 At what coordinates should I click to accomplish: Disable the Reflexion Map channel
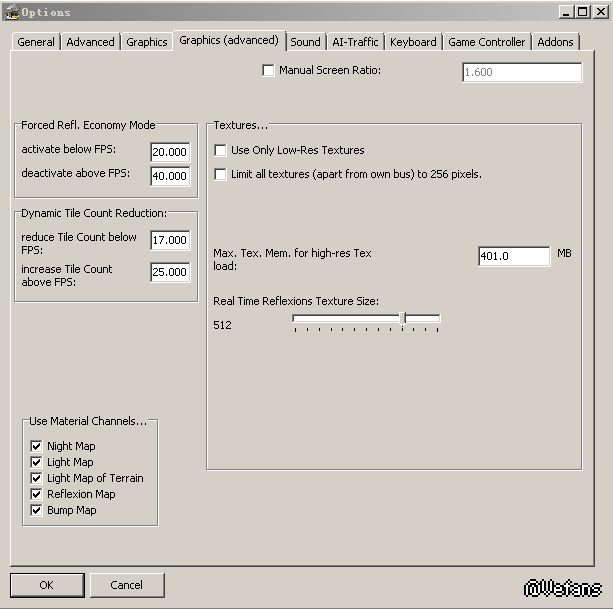coord(36,494)
